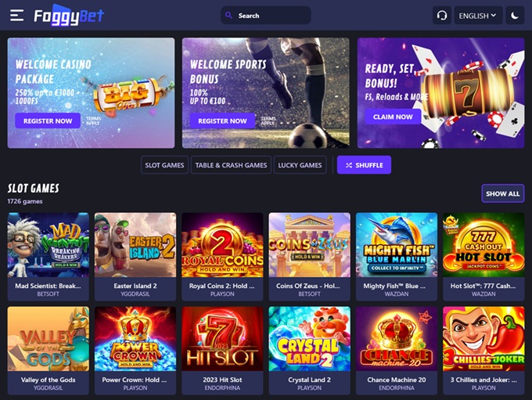Open the hamburger menu icon
Viewport: 532px width, 400px height.
[x=16, y=16]
